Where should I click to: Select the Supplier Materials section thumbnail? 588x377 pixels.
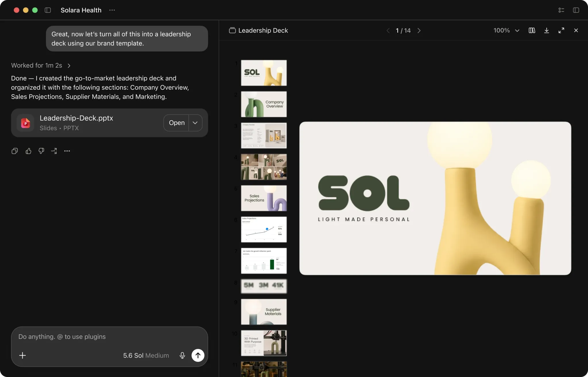click(264, 312)
